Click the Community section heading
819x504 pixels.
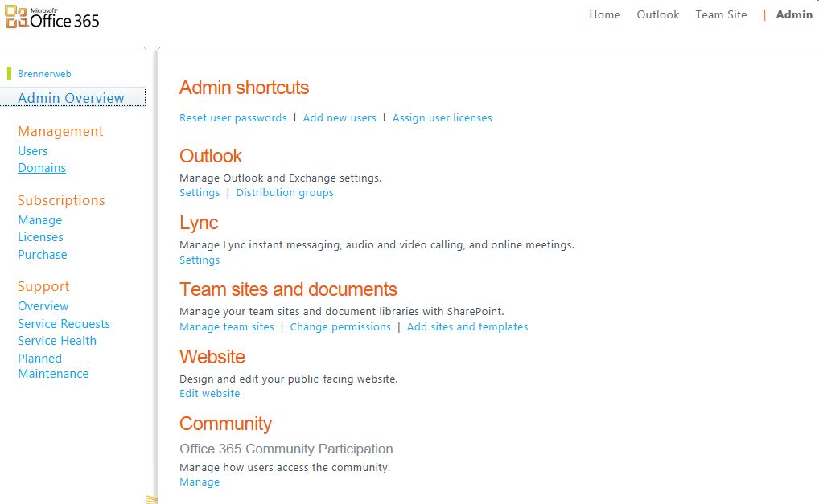click(x=225, y=424)
